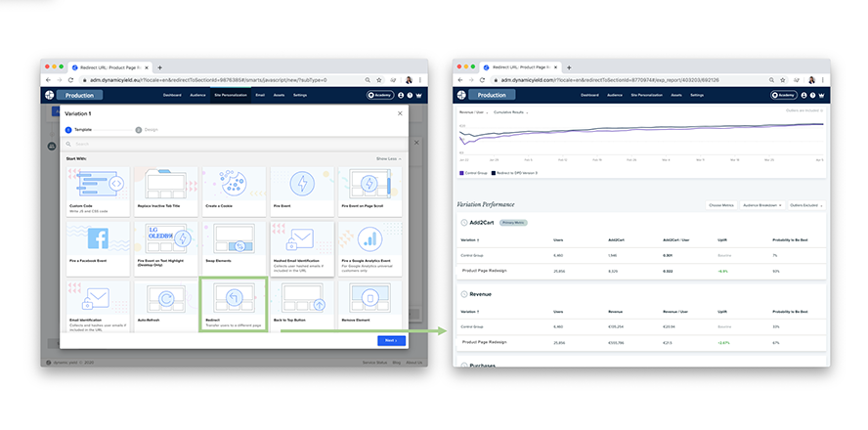This screenshot has height=430, width=868.
Task: Choose the Swap Elements template
Action: pyautogui.click(x=234, y=248)
